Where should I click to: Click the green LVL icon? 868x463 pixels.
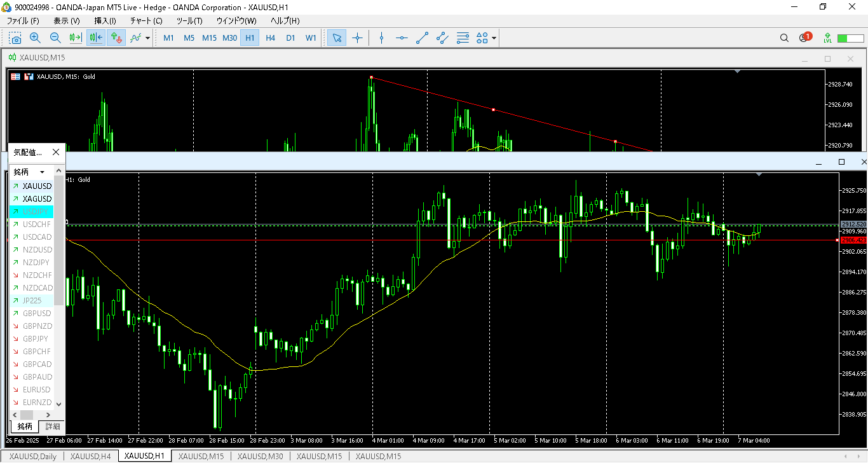tap(827, 38)
